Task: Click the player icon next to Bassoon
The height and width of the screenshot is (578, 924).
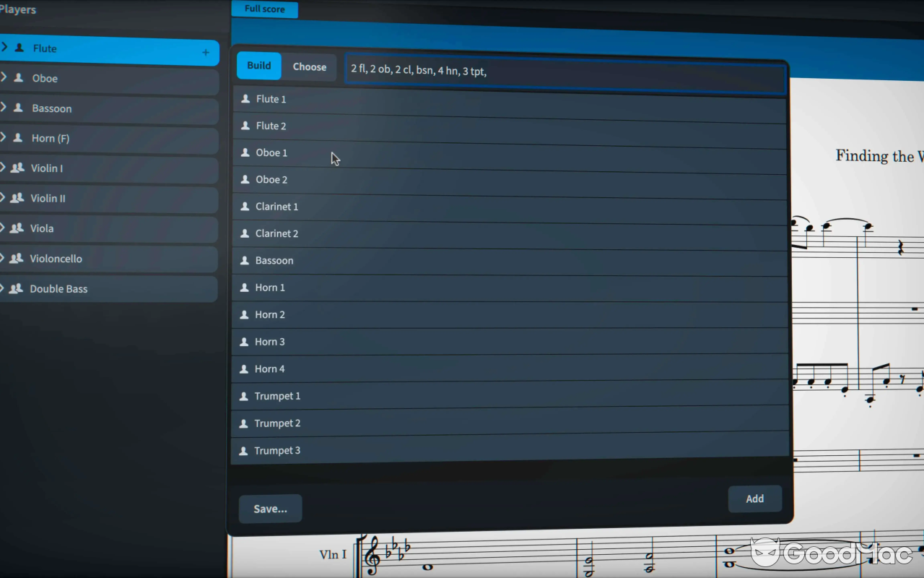Action: pos(243,260)
